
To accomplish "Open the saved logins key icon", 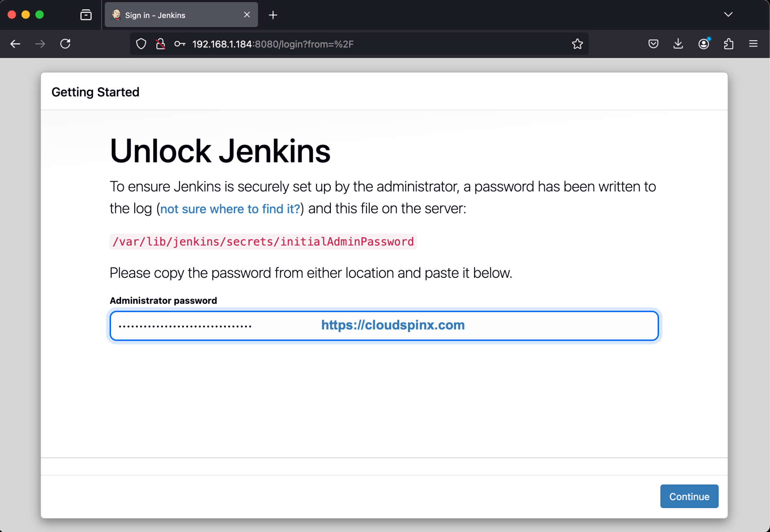I will (180, 44).
